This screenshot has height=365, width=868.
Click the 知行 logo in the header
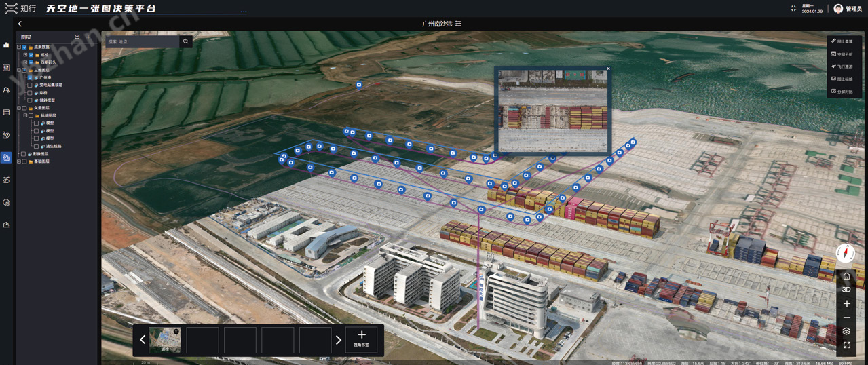click(x=20, y=8)
